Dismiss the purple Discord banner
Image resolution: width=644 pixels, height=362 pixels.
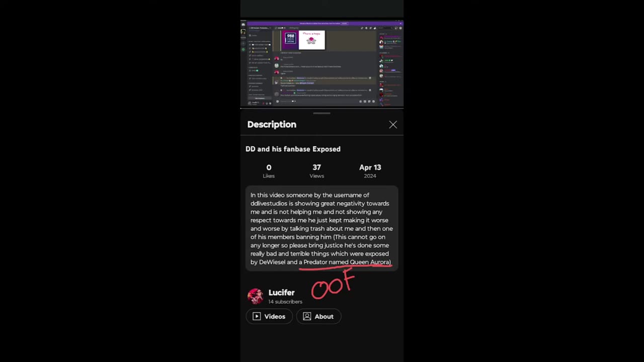click(400, 23)
